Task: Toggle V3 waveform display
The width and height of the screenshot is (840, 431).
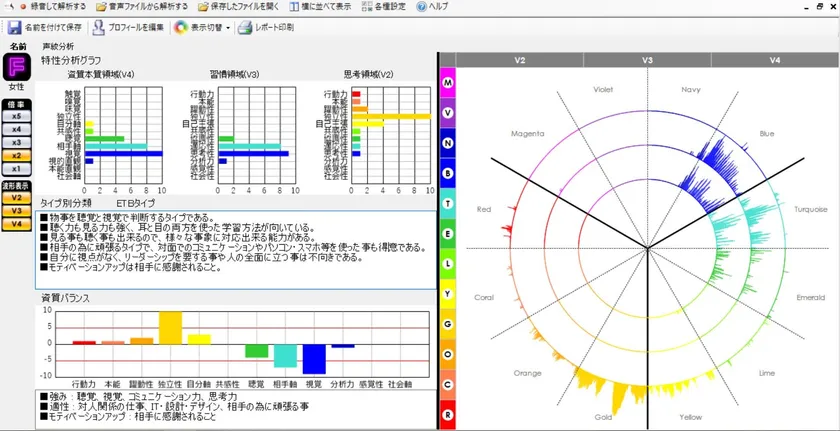Action: pos(17,211)
